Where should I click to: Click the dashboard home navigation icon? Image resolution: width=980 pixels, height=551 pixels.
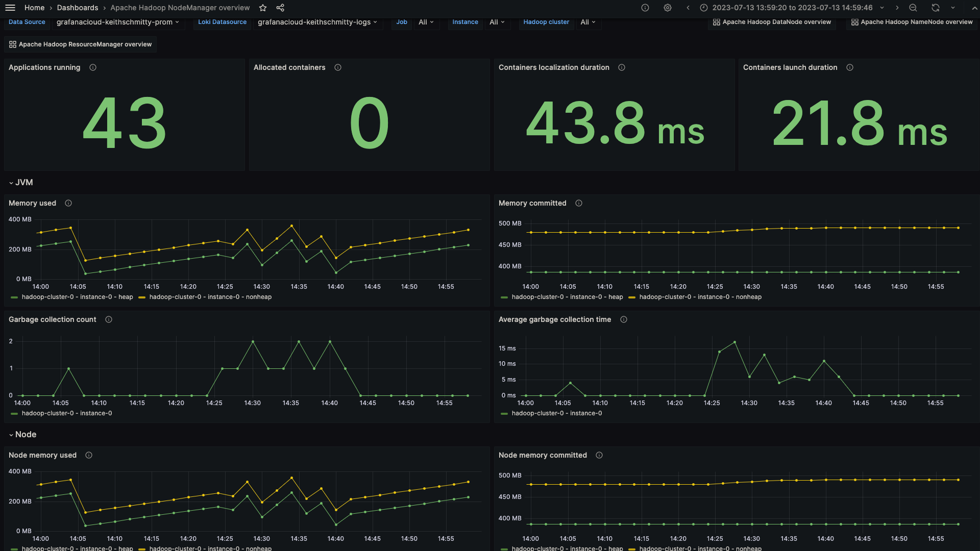point(10,8)
